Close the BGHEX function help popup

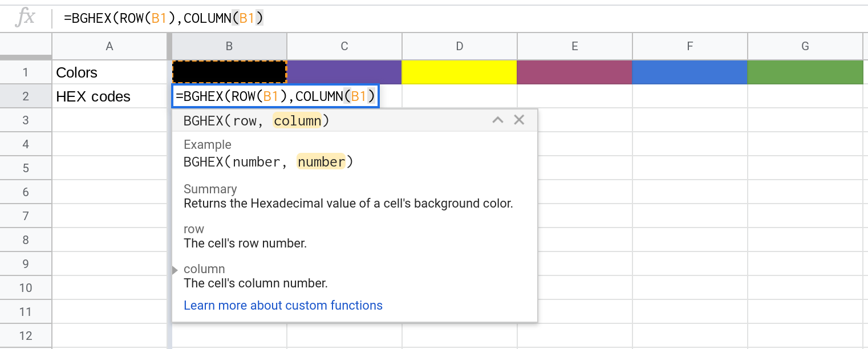click(519, 120)
